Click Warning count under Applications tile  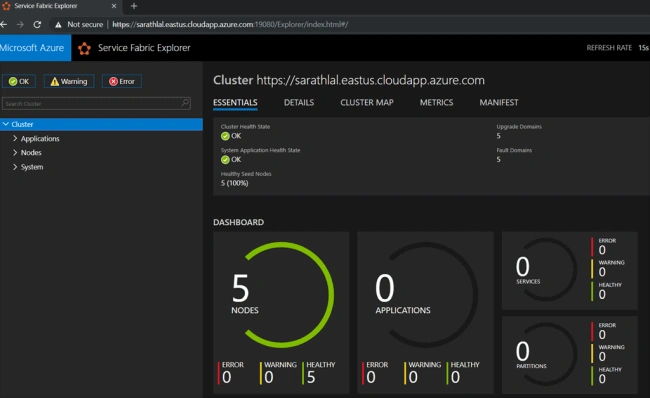(413, 377)
